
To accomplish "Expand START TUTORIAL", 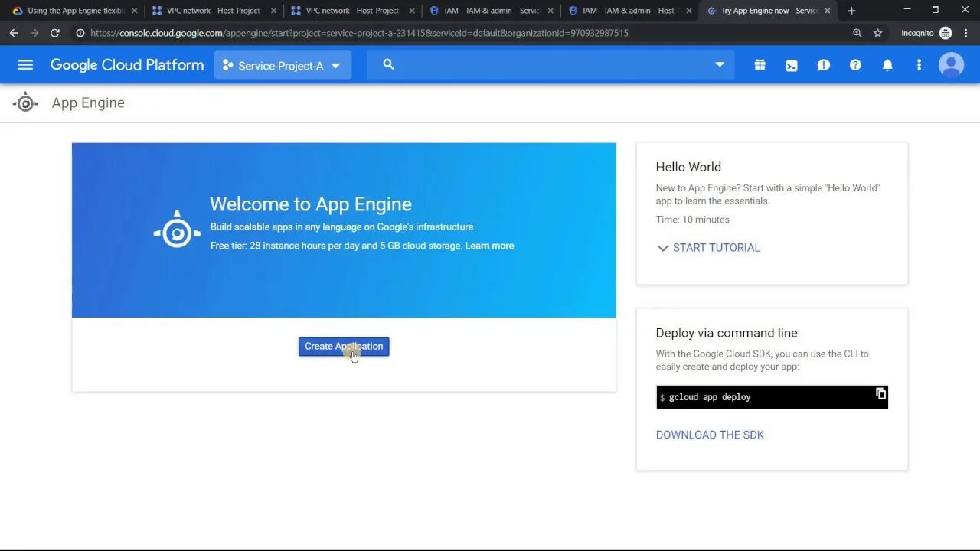I will click(708, 248).
